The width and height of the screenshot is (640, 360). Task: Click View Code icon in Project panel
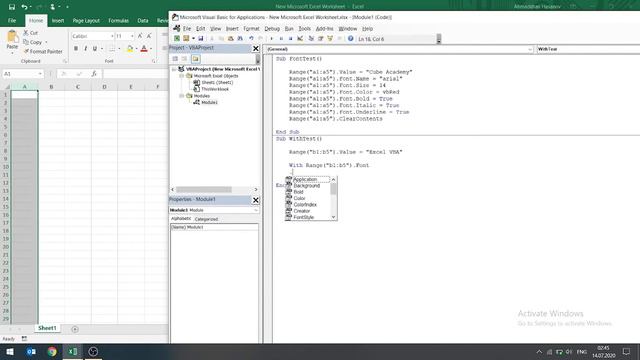pyautogui.click(x=175, y=59)
